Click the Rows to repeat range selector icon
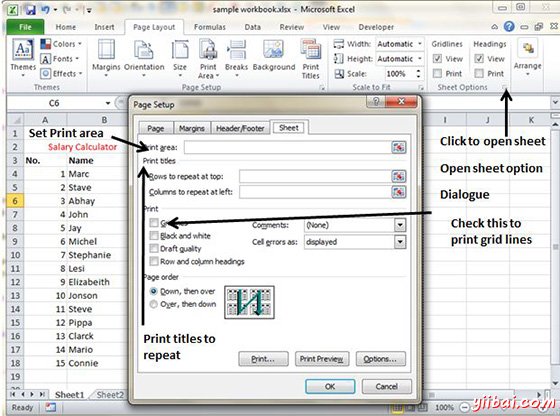Viewport: 560px width, 416px height. 399,176
